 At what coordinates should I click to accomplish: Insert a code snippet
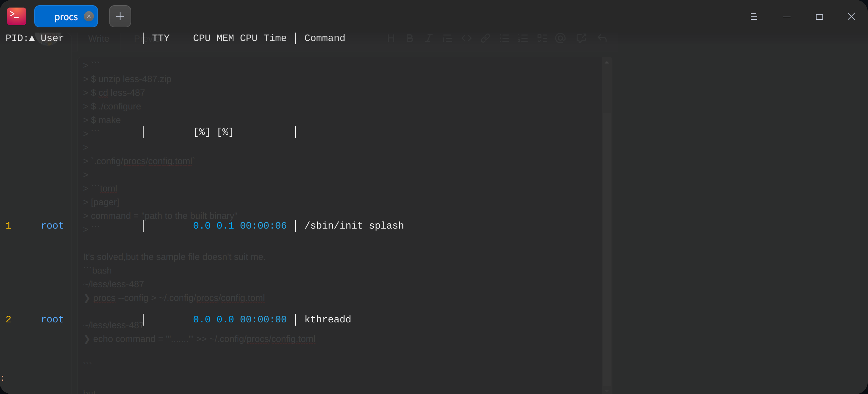click(467, 38)
